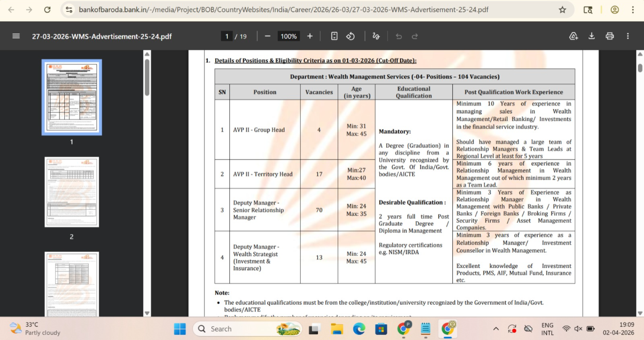
Task: Click the page number input field
Action: point(227,36)
